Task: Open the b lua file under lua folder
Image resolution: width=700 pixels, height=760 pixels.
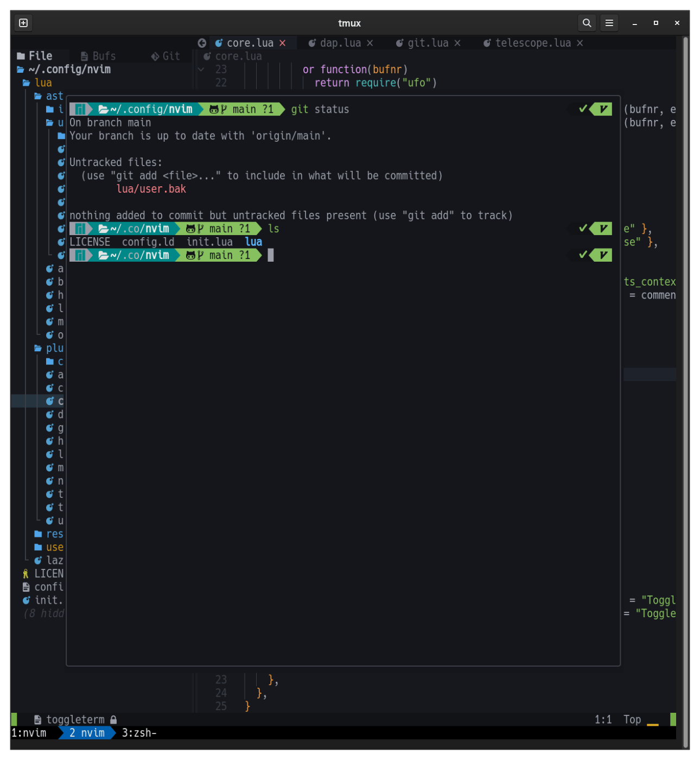Action: (x=55, y=282)
